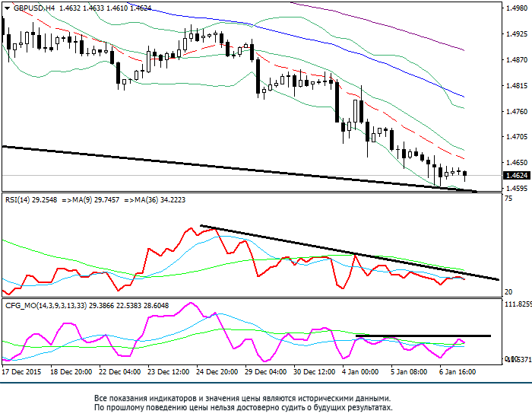Screen dimensions: 532x420
Task: Click the 22 Dec 04:00 time axis label
Action: (x=119, y=372)
